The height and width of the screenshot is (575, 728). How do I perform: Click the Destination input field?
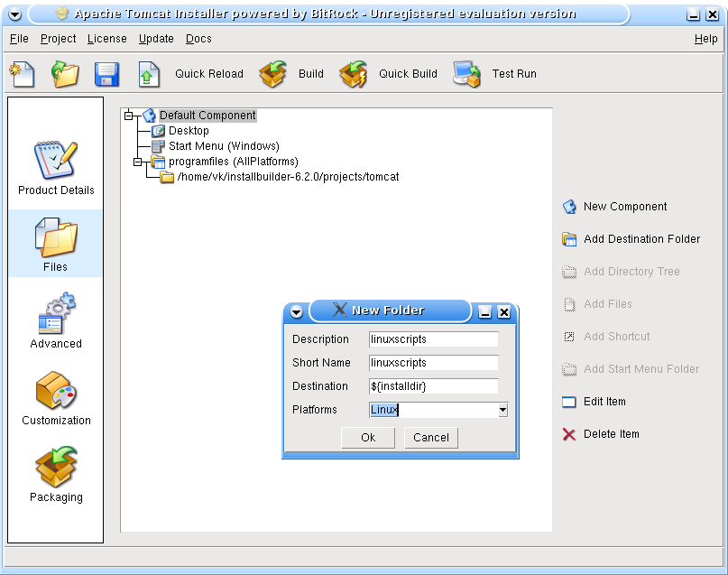pos(434,386)
